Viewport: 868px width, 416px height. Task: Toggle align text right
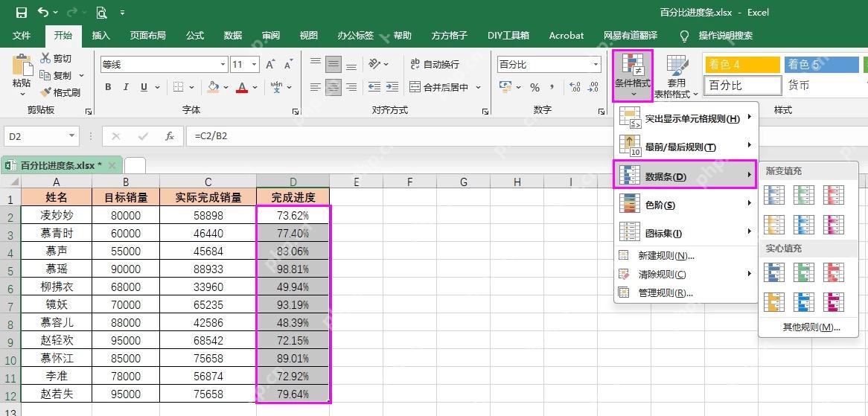351,87
